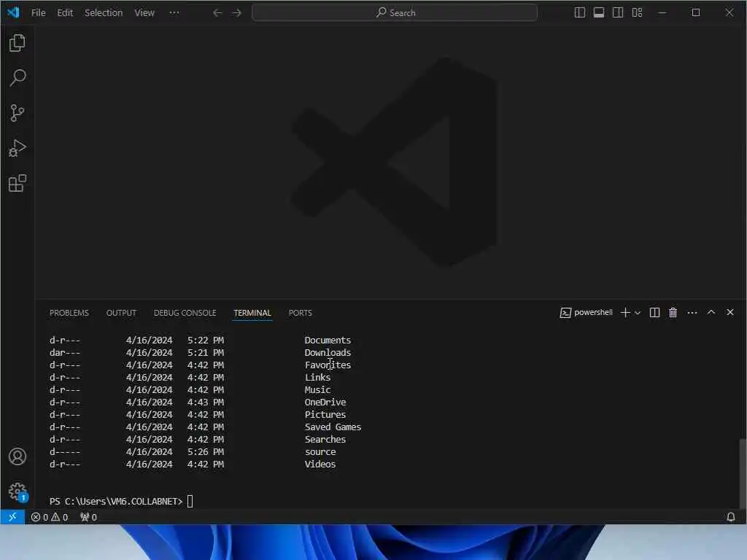
Task: Open the remote window indicator
Action: 12,517
